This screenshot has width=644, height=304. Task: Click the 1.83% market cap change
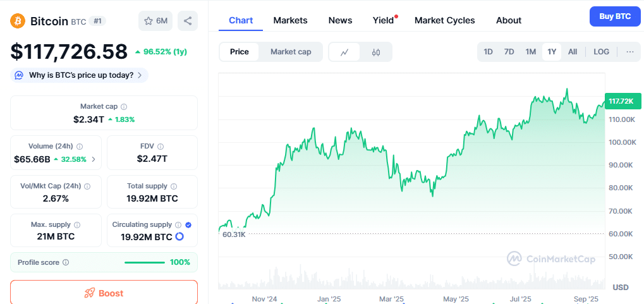(x=121, y=119)
